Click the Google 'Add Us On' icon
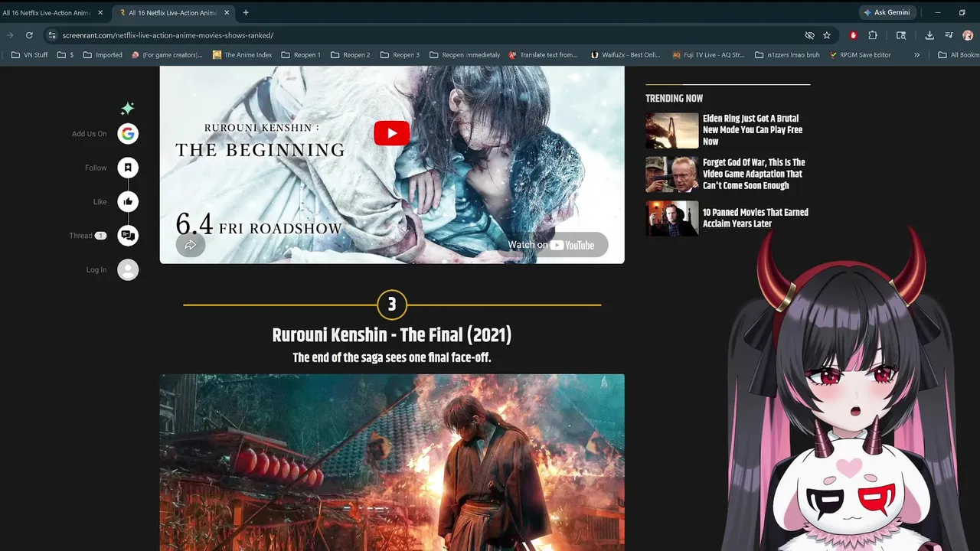The width and height of the screenshot is (980, 551). point(128,133)
